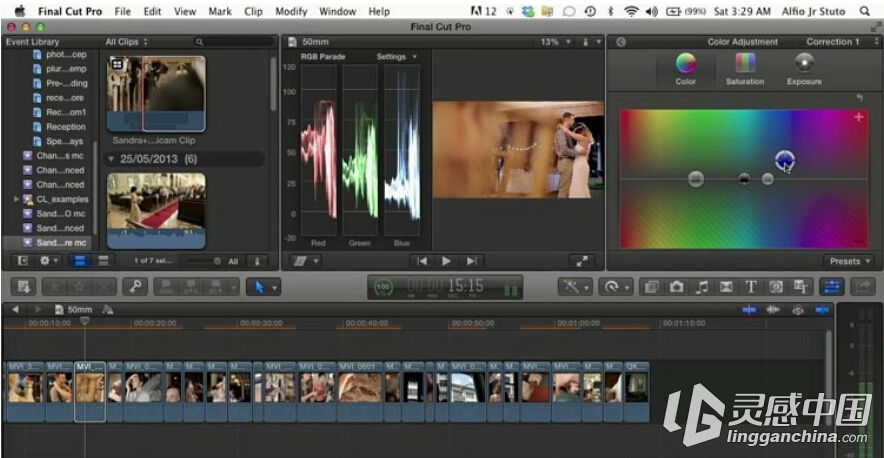Click the Wi-Fi status icon

[x=631, y=11]
